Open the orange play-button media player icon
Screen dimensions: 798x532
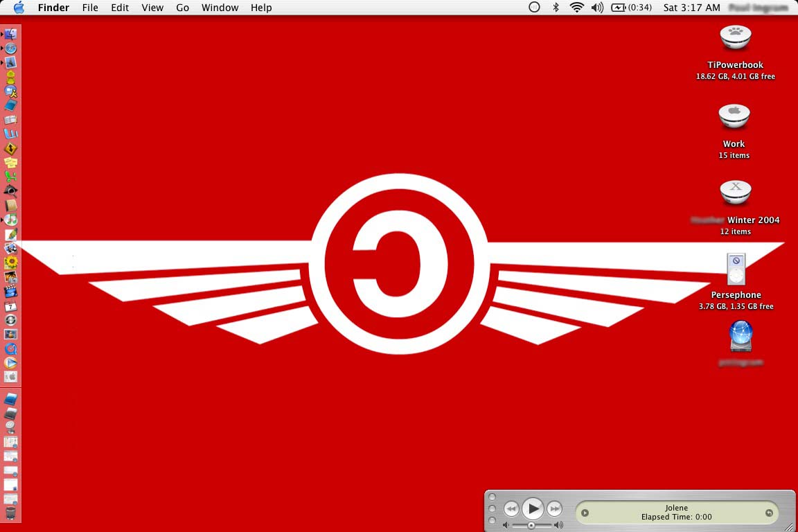[10, 363]
